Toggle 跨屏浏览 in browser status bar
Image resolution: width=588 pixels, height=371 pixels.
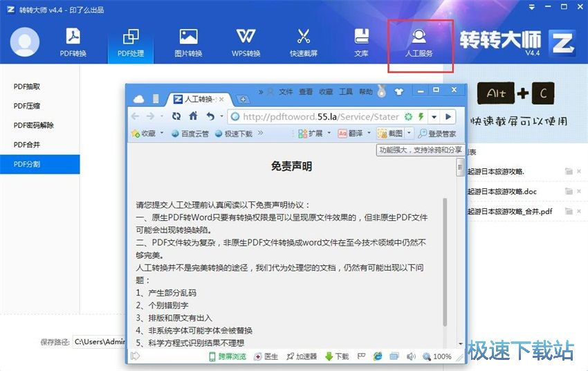point(228,356)
